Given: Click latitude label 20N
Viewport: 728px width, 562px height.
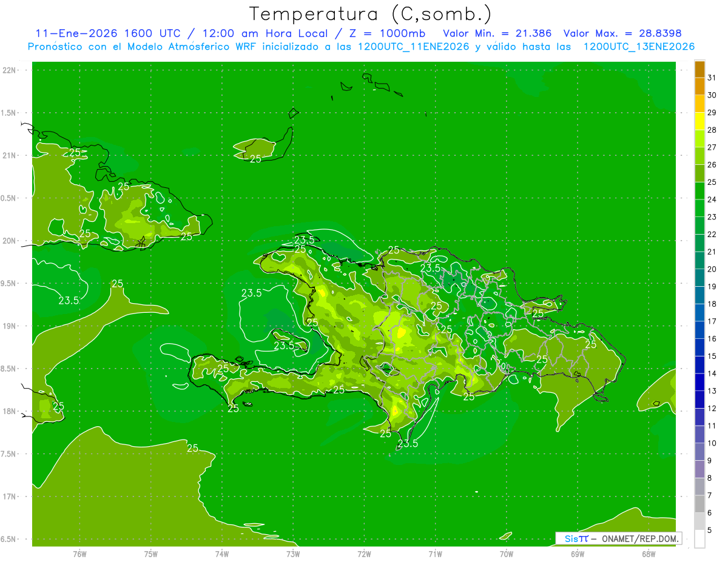Looking at the screenshot, I should pyautogui.click(x=9, y=241).
